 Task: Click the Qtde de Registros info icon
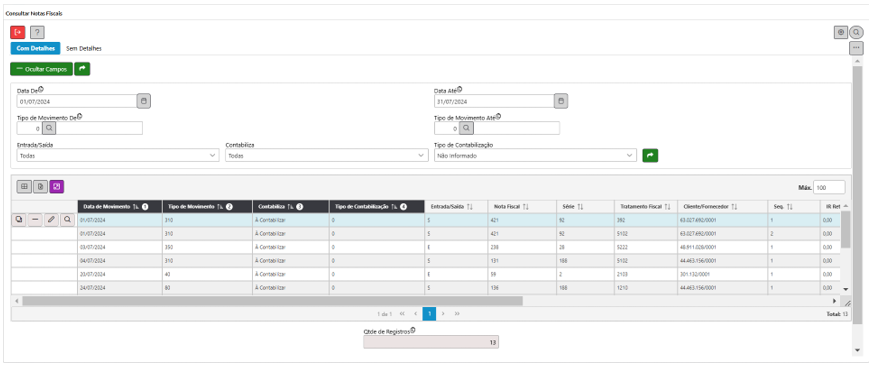coord(413,330)
